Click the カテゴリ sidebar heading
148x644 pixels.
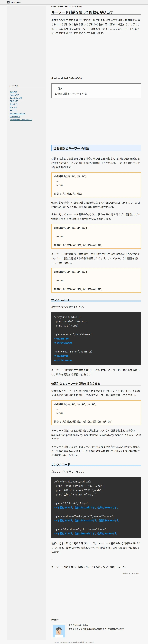pyautogui.click(x=14, y=86)
